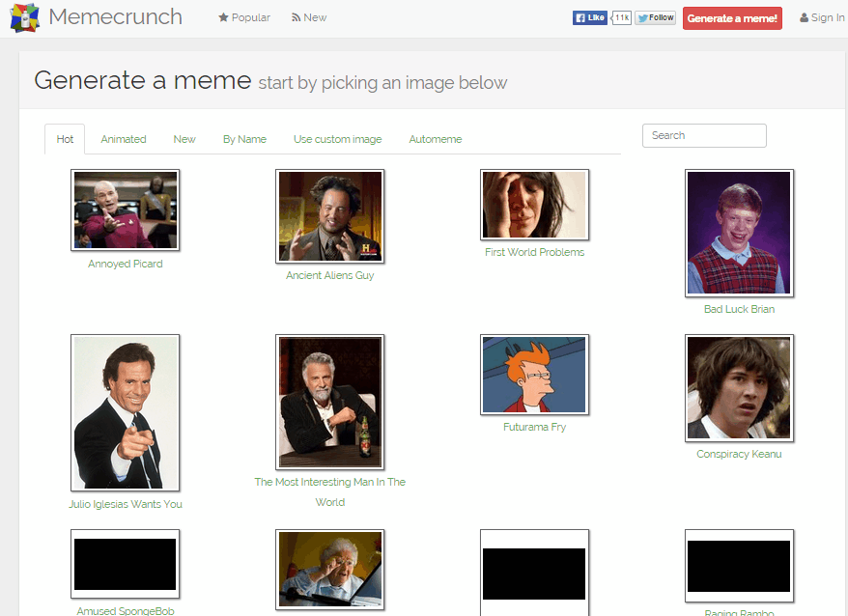Pick the Bad Luck Brian thumbnail

[x=739, y=233]
